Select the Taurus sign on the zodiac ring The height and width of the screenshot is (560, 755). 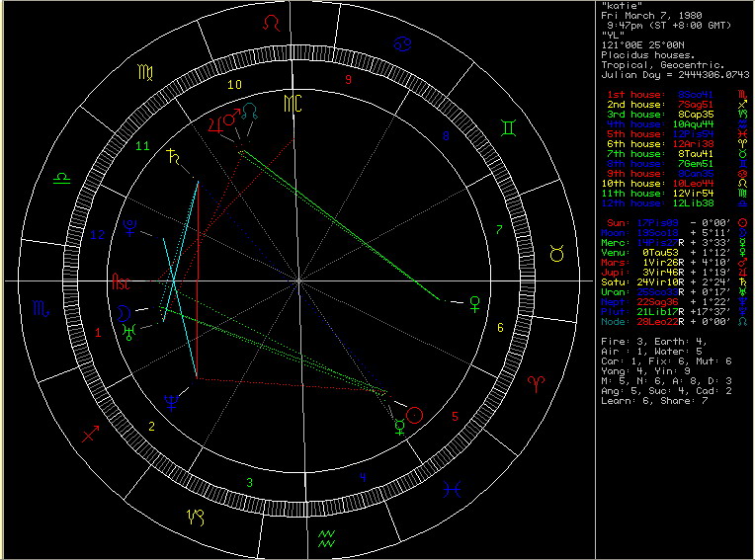coord(557,254)
